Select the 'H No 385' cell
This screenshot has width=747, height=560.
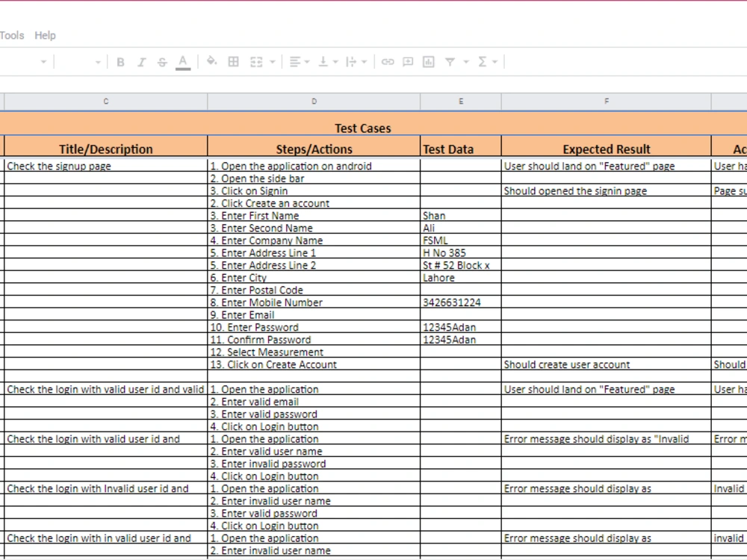click(x=461, y=252)
